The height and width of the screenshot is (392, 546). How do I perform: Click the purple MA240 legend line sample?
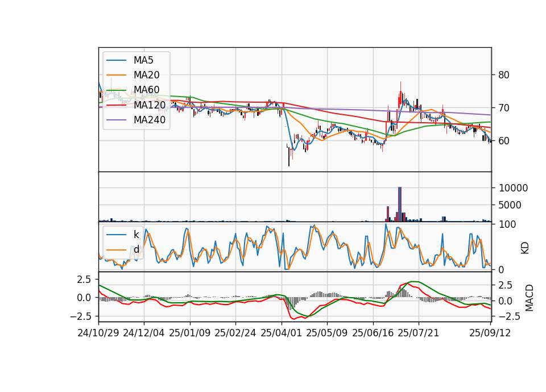pos(116,120)
